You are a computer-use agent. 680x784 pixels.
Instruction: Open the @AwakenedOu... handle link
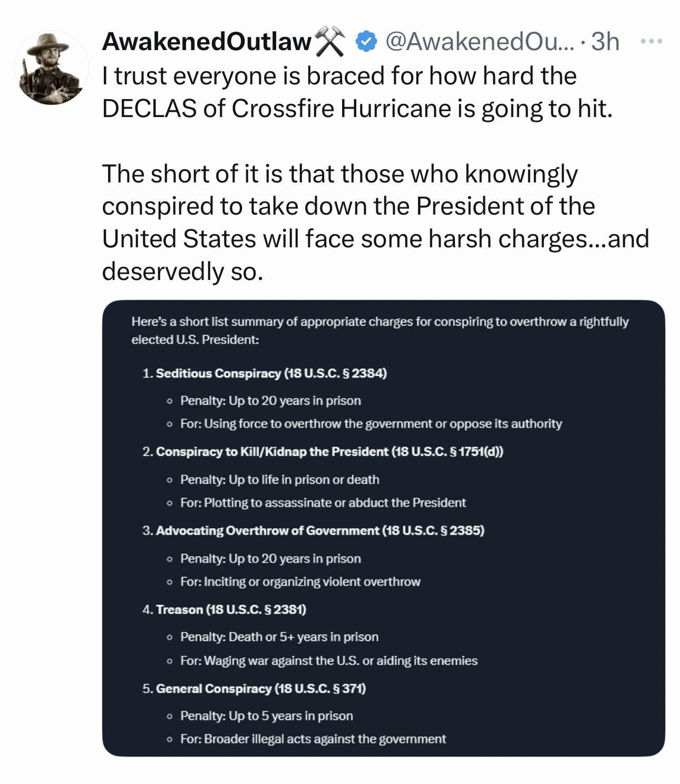tap(480, 42)
